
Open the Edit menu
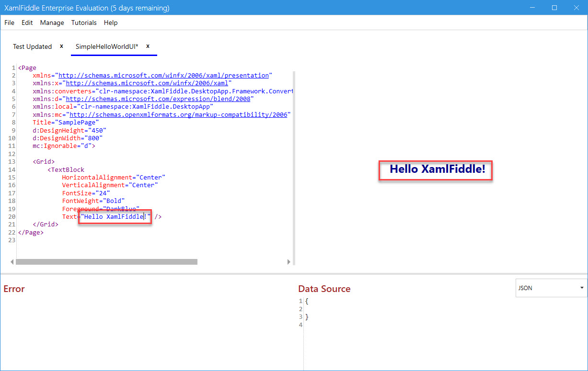(x=27, y=22)
